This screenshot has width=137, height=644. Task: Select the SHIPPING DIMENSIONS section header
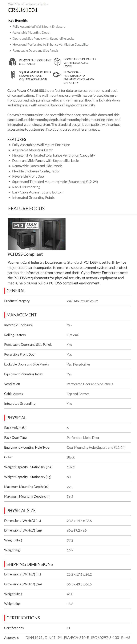point(29,564)
